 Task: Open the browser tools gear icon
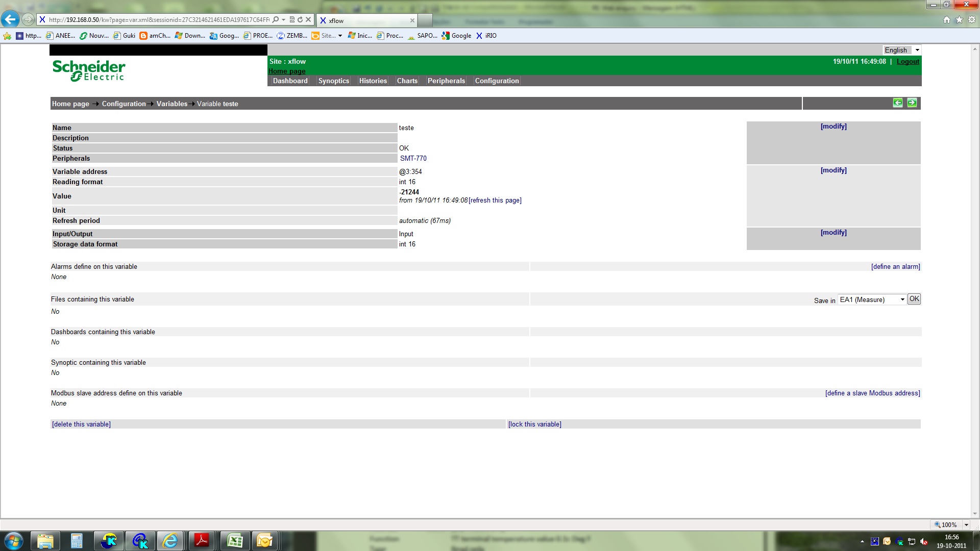[972, 20]
